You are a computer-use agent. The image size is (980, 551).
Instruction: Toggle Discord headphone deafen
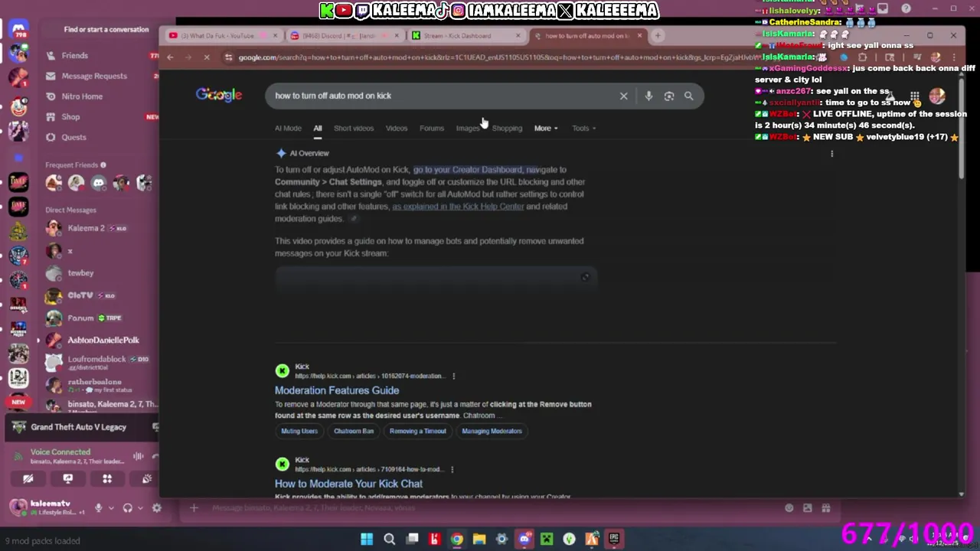[127, 507]
